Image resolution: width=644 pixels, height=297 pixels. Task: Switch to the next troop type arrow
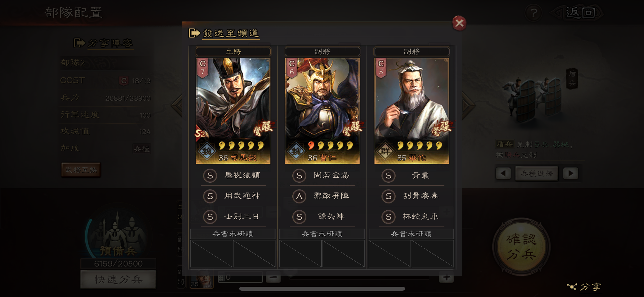tap(571, 173)
